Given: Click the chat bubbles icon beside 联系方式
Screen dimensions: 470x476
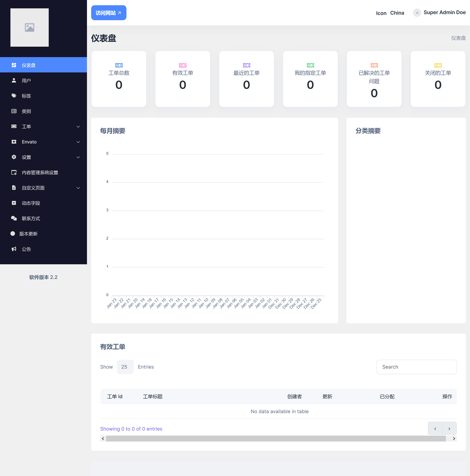Looking at the screenshot, I should (14, 218).
